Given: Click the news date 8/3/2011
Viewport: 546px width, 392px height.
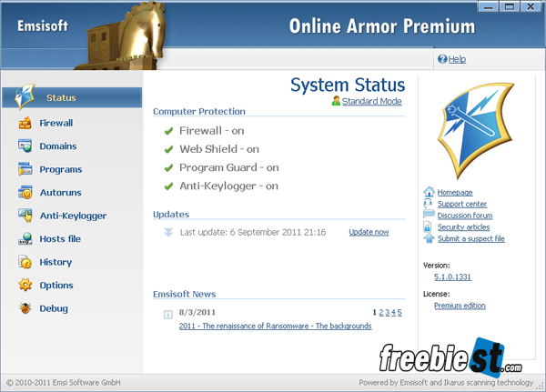Looking at the screenshot, I should tap(197, 312).
